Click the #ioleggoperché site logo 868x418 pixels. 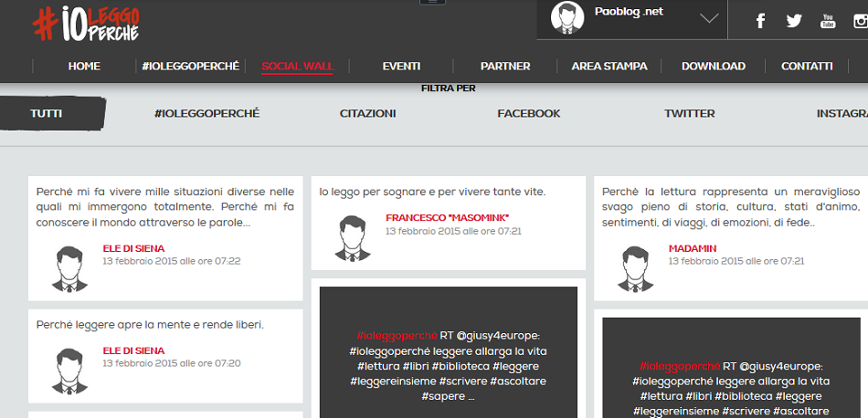(86, 22)
